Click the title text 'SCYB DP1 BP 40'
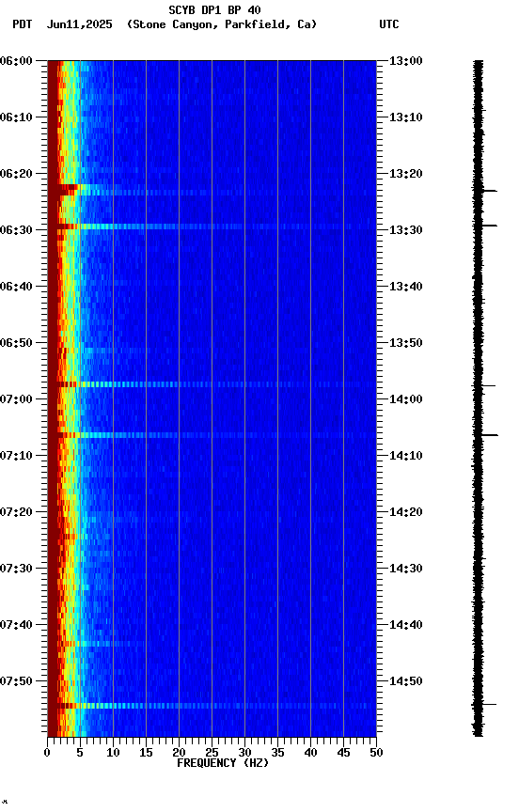Screen dimensions: 519x812 [x=214, y=9]
